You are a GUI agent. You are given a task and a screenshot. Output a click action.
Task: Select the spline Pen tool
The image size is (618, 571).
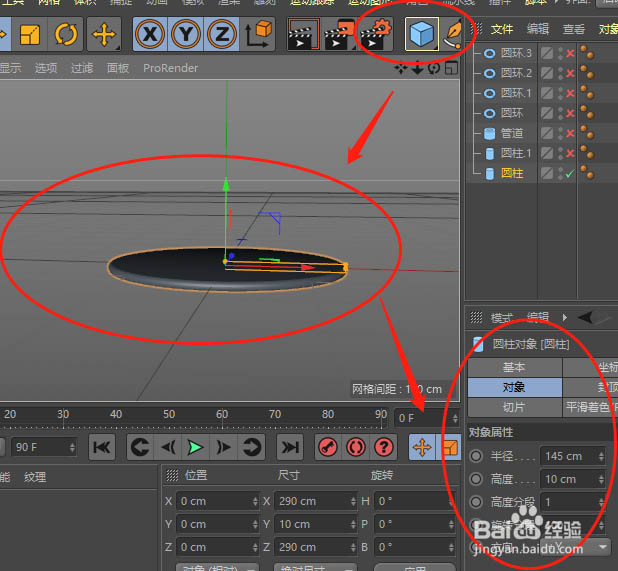452,34
